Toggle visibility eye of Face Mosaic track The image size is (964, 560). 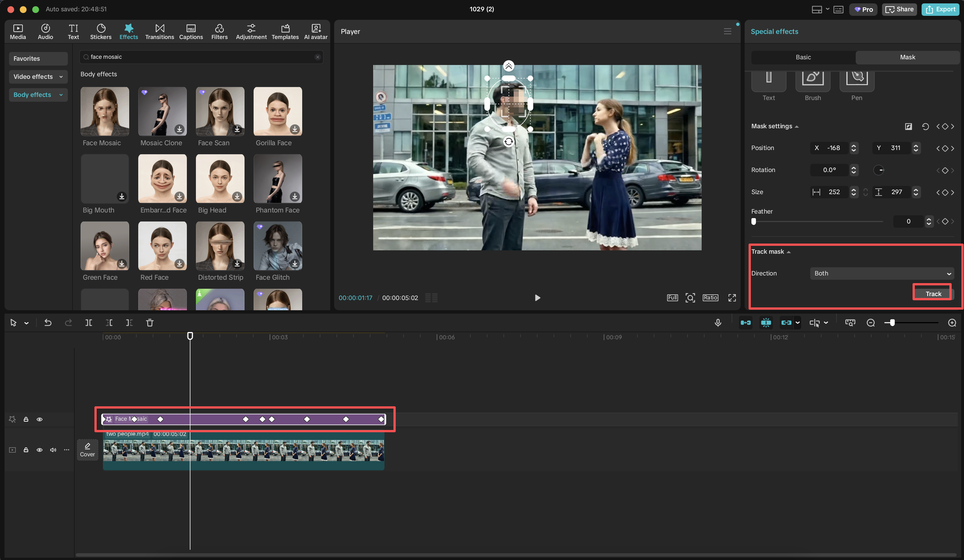(39, 419)
